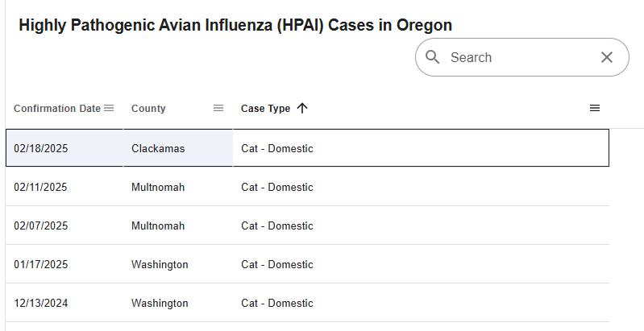Select the 01/17/2025 date cell

pos(41,264)
